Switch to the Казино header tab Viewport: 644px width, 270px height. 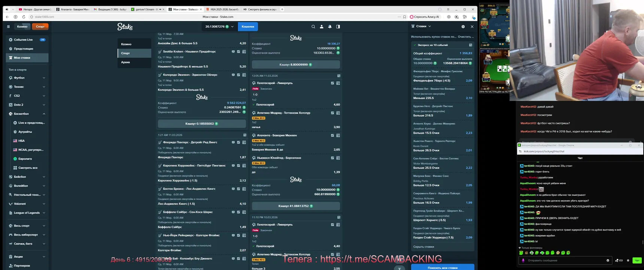tap(22, 27)
